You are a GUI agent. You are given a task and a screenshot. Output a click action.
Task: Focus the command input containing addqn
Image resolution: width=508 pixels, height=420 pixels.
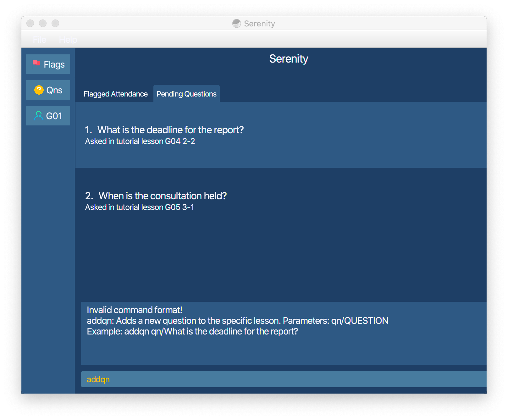[284, 379]
